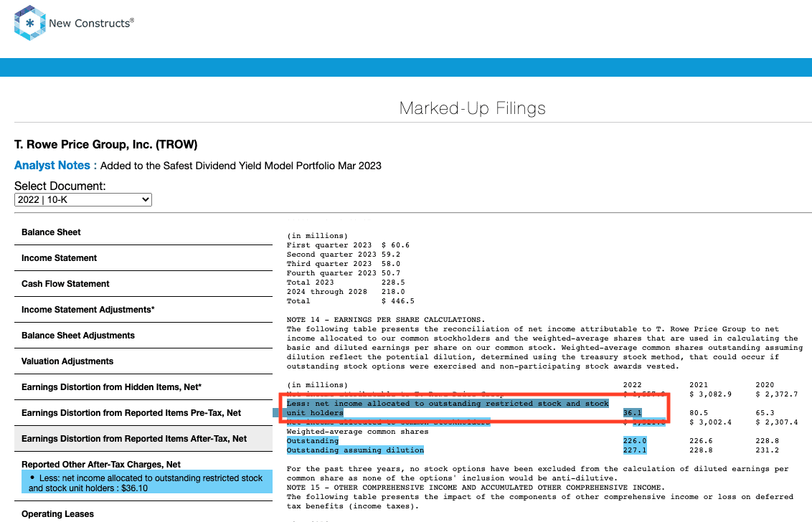Click the 80.5 value in 2021 column

[x=699, y=413]
